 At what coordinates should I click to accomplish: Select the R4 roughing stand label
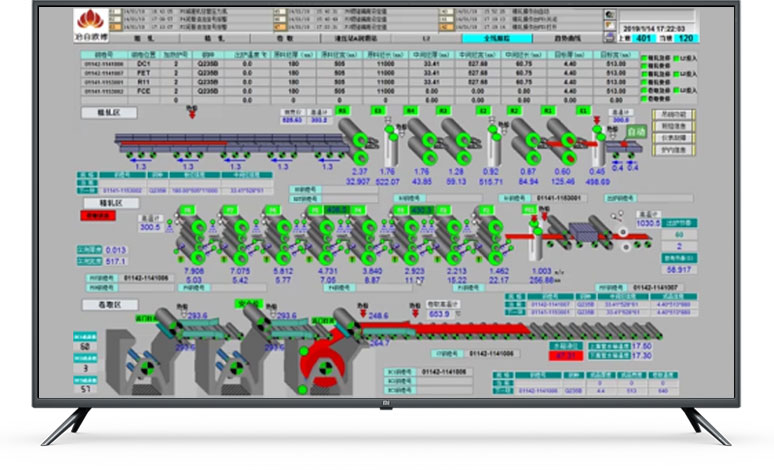[410, 111]
